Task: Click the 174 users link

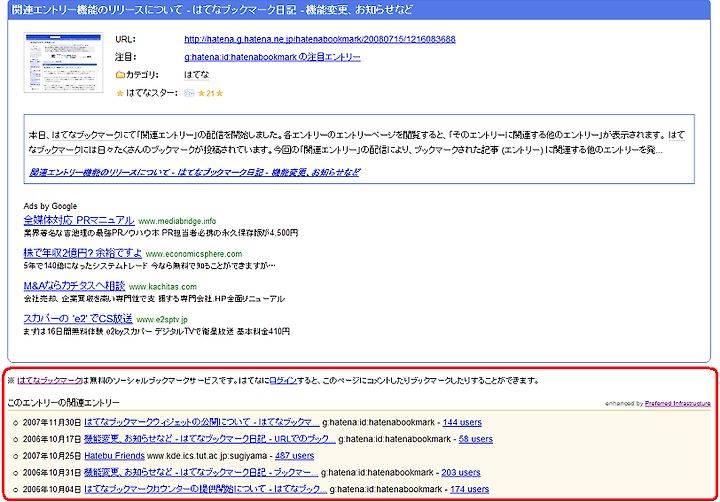Action: pos(469,489)
